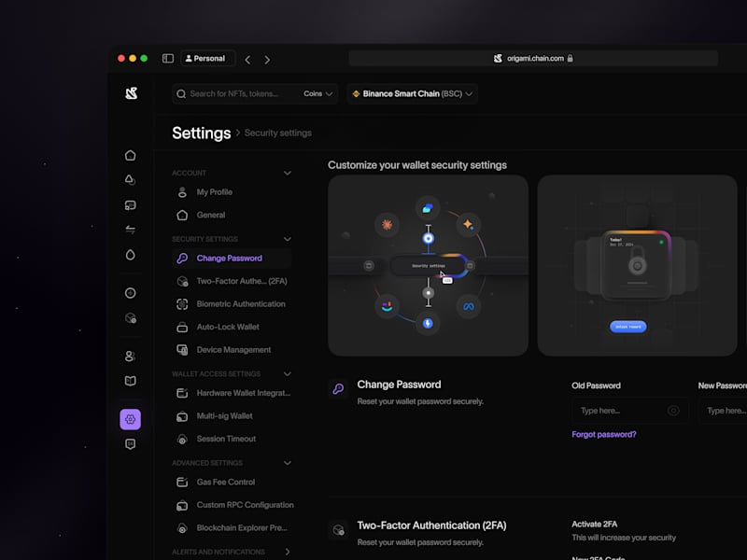This screenshot has width=747, height=560.
Task: Open the shapes icon below Home
Action: (x=130, y=180)
